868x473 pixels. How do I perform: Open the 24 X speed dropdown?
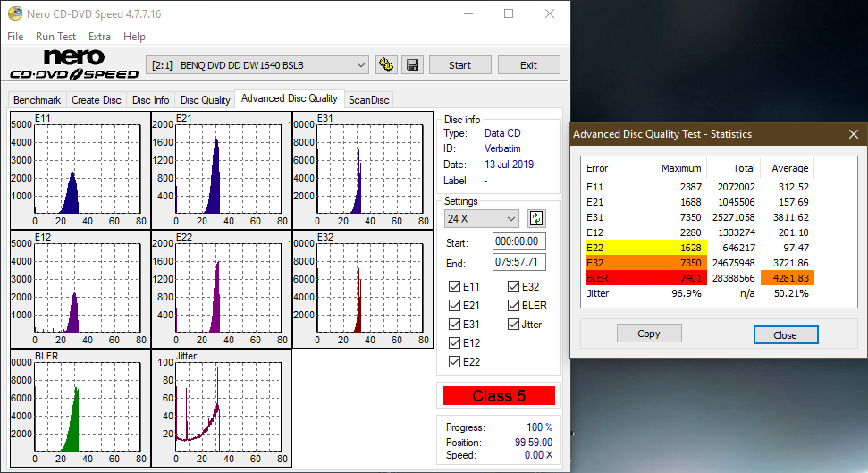coord(481,219)
